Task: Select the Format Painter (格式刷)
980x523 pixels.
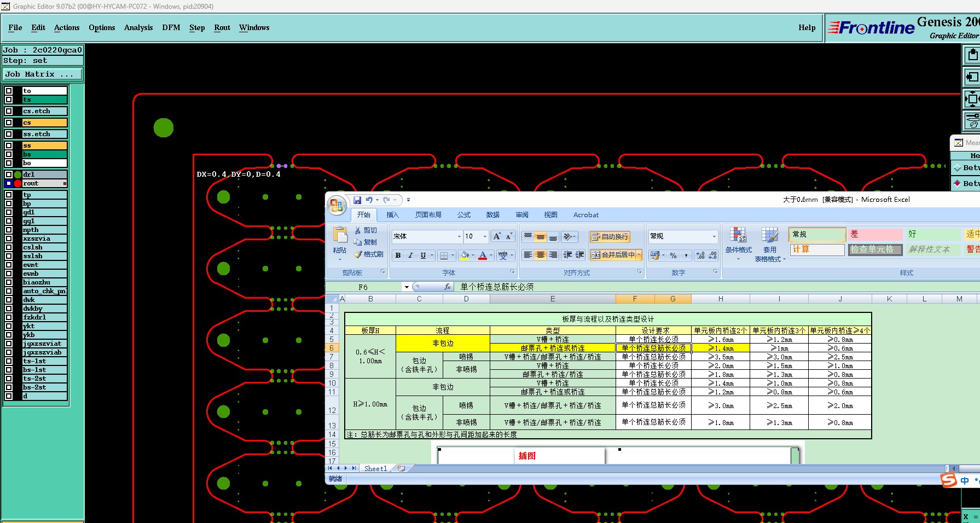Action: pos(369,254)
